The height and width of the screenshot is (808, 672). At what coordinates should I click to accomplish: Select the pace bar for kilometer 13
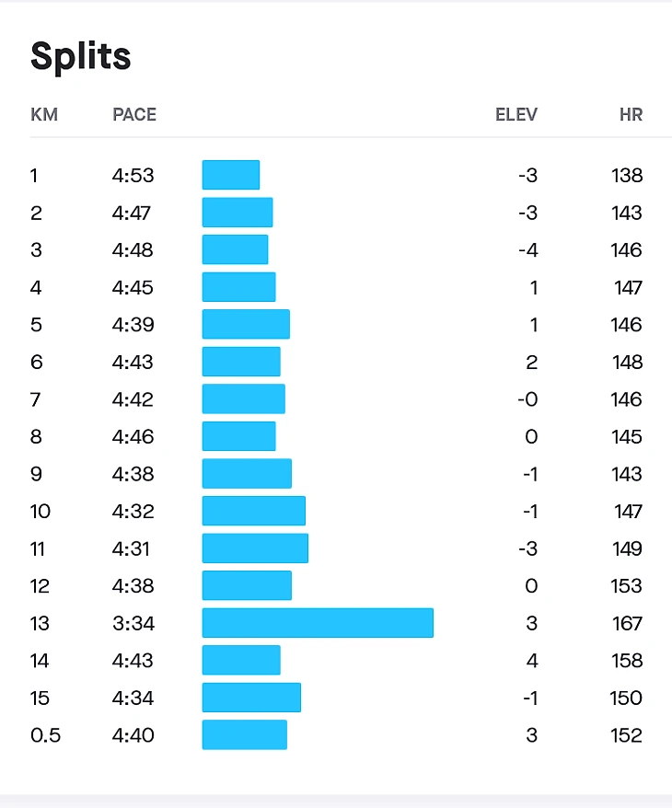click(318, 623)
